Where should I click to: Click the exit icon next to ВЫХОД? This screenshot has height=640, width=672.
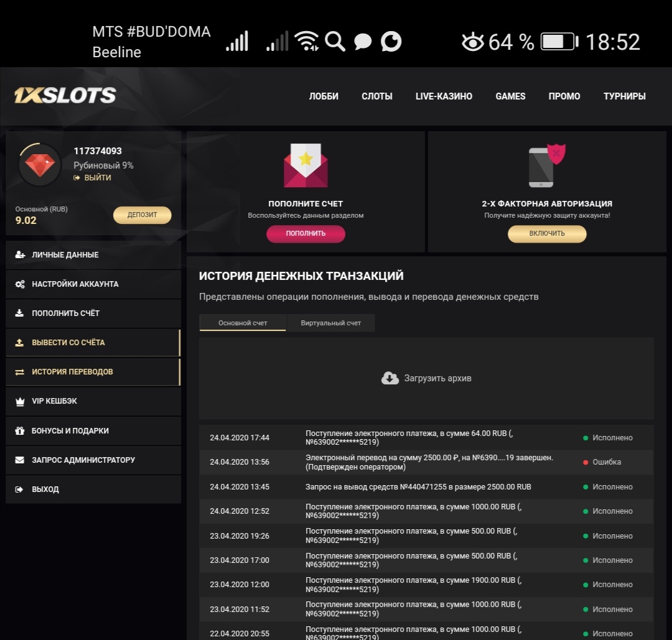[19, 489]
